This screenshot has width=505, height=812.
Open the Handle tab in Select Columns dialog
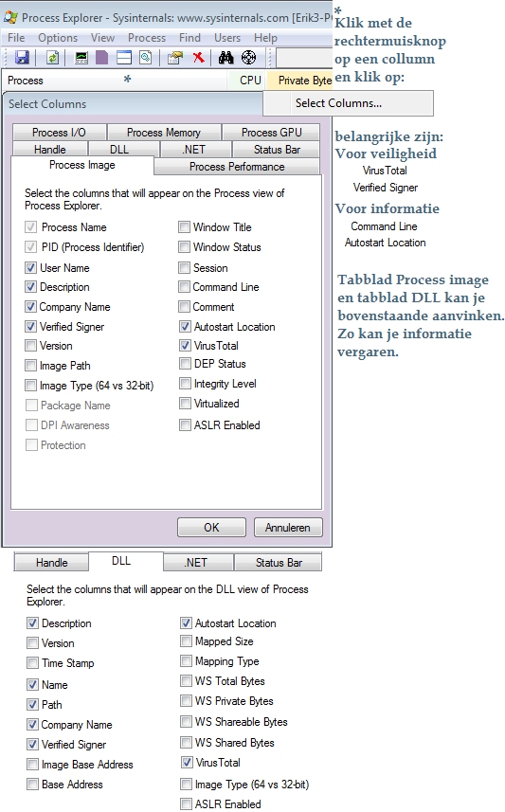49,149
